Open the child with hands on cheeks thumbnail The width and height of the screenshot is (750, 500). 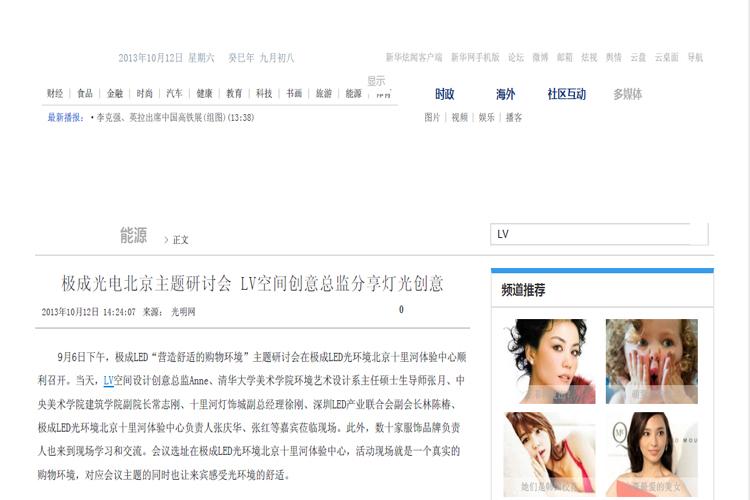coord(651,361)
